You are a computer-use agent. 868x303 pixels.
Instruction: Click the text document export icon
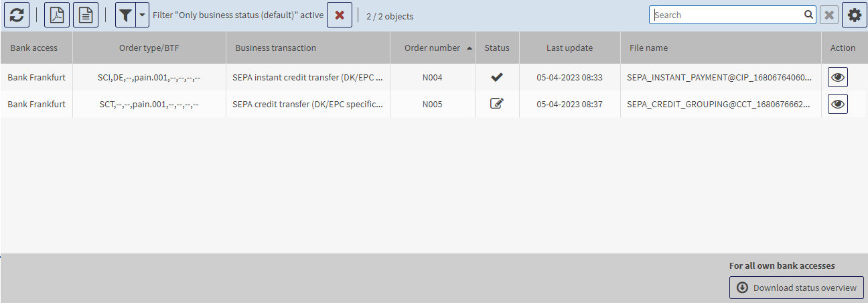point(86,15)
